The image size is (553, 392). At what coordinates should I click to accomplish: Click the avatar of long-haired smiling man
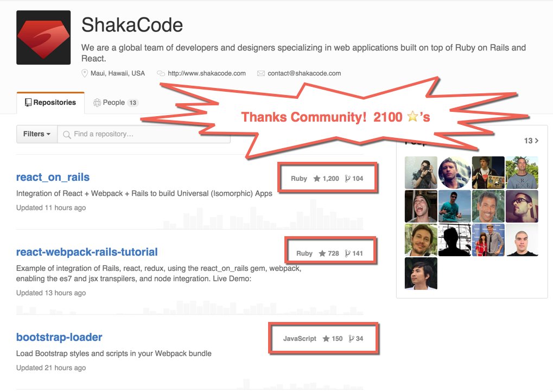pos(421,239)
